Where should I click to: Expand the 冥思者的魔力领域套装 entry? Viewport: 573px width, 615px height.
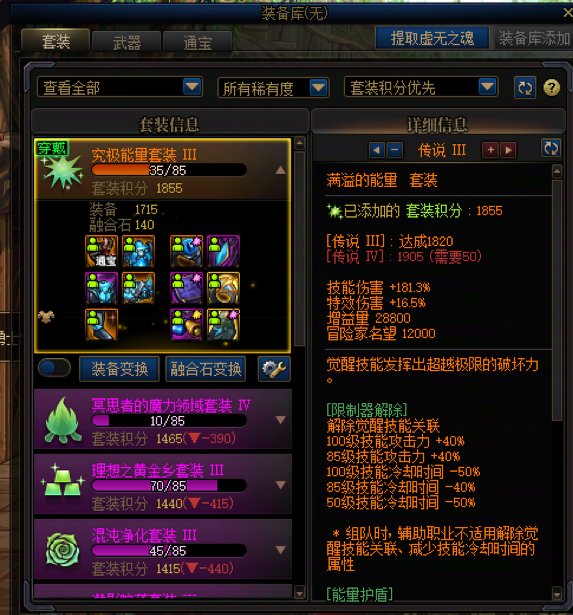280,420
